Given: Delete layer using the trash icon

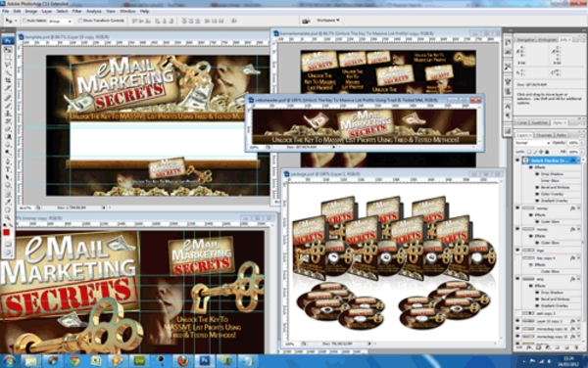Looking at the screenshot, I should (x=577, y=347).
